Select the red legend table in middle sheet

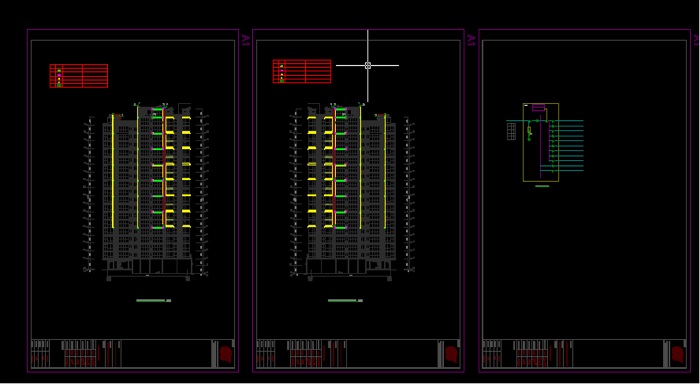pos(302,71)
